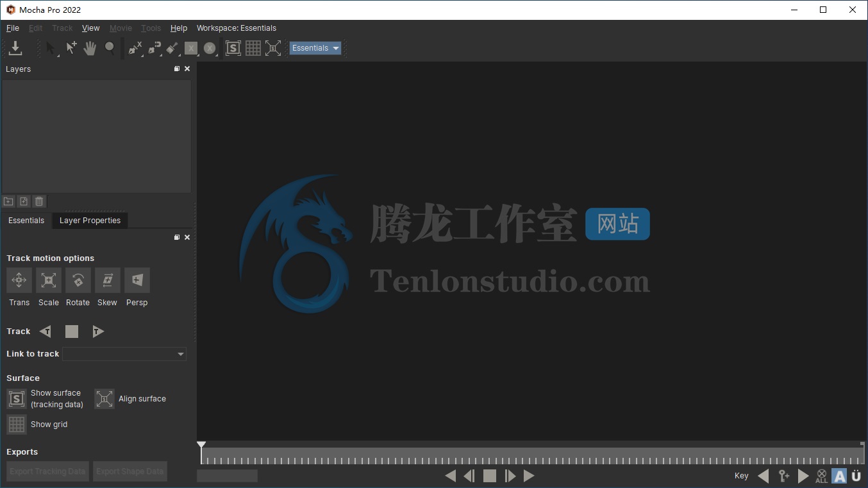This screenshot has width=868, height=488.
Task: Click the timeline playhead marker
Action: coord(201,444)
